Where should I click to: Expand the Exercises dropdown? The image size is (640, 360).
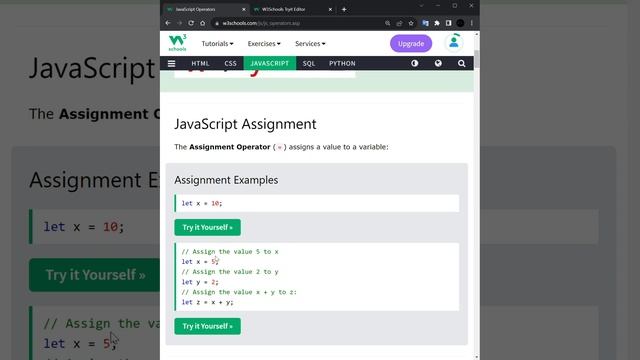click(x=264, y=44)
